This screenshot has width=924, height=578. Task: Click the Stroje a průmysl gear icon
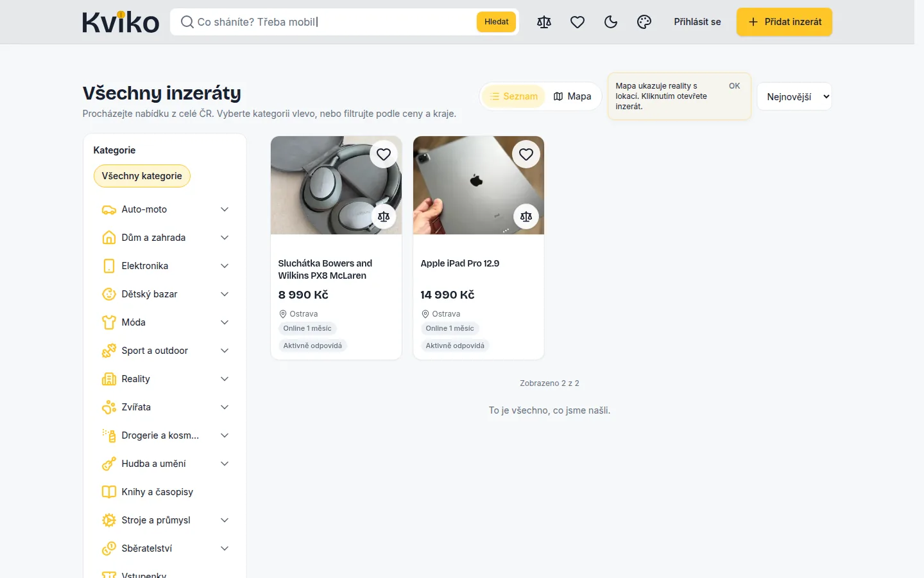[x=109, y=520]
